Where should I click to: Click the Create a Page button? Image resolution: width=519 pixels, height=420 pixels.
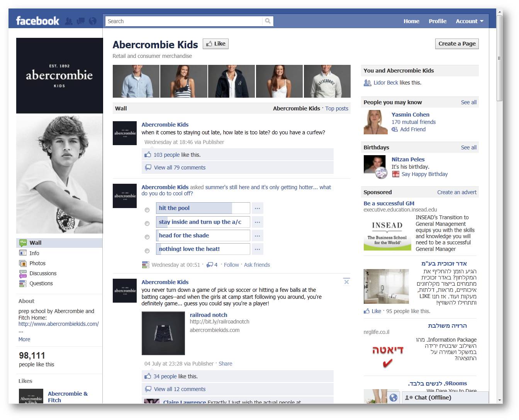[x=457, y=44]
